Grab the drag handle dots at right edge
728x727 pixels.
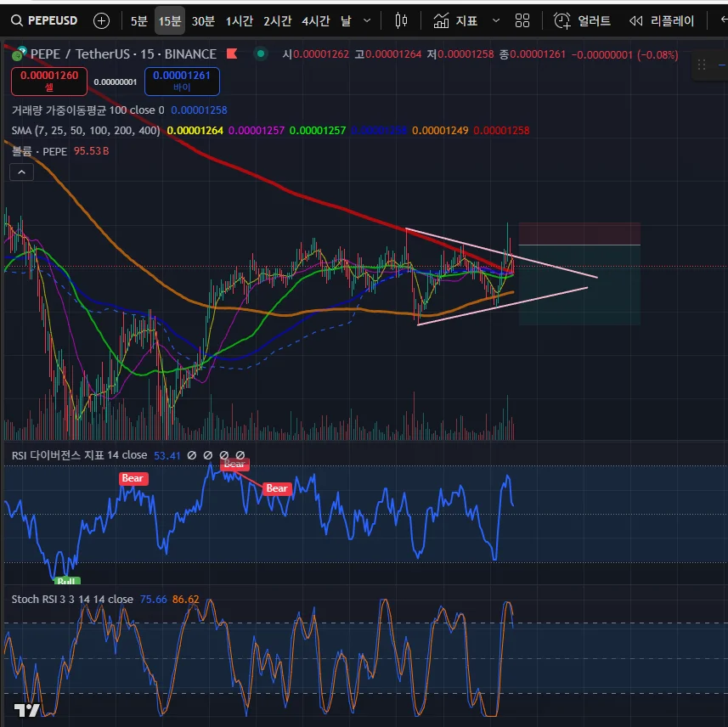pos(702,65)
